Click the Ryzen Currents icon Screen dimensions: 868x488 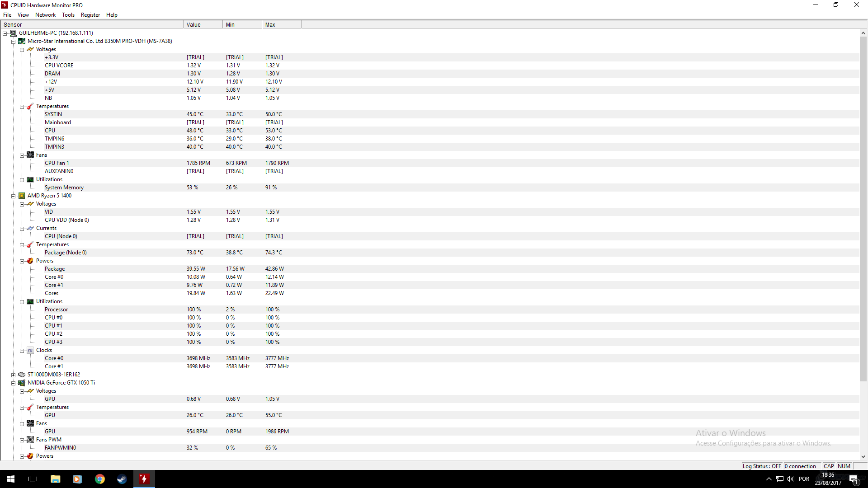coord(30,228)
